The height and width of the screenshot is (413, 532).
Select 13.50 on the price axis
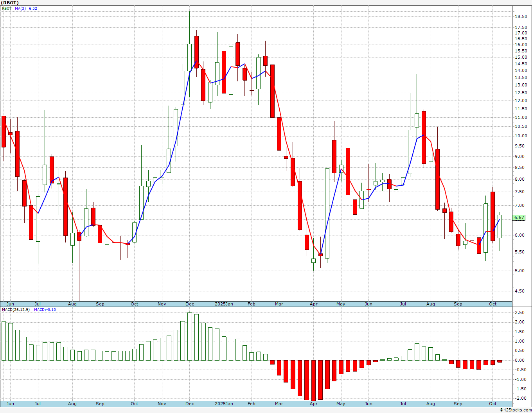(520, 77)
